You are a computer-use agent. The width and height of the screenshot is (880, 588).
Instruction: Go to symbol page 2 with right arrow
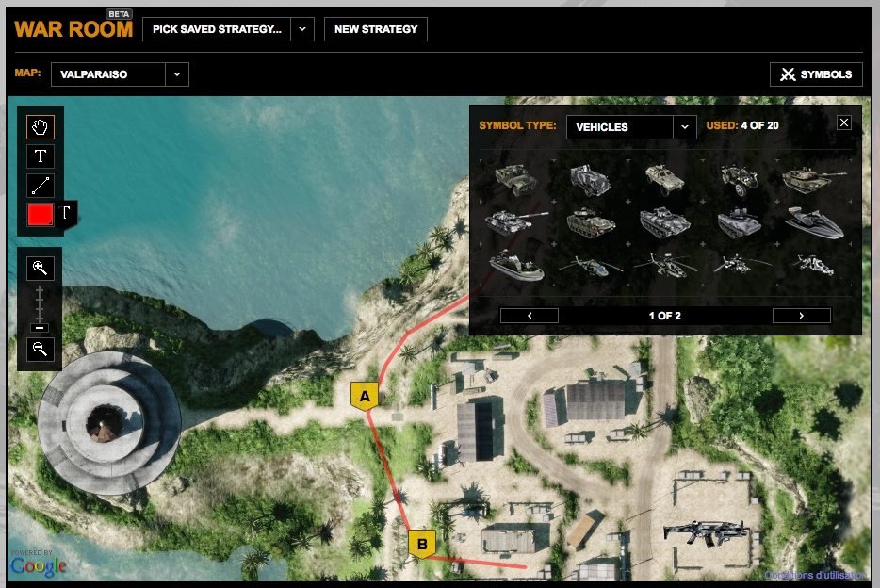[802, 315]
